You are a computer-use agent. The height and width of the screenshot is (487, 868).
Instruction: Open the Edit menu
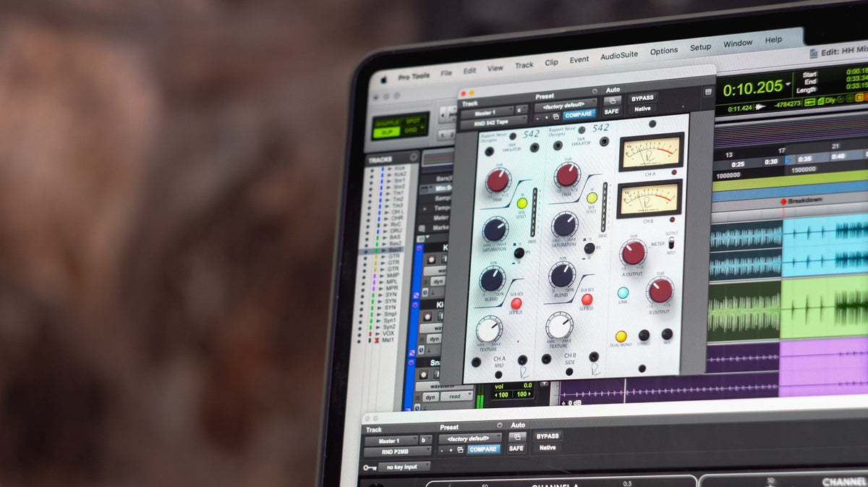(469, 71)
